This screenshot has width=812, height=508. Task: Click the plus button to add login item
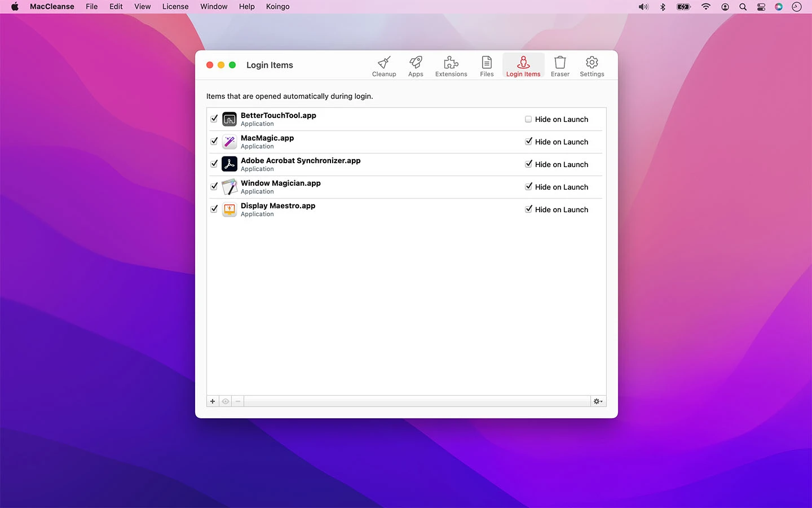tap(213, 401)
